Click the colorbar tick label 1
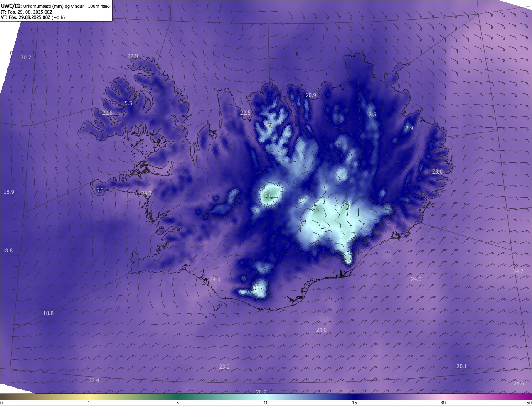This screenshot has height=406, width=532. pyautogui.click(x=89, y=403)
